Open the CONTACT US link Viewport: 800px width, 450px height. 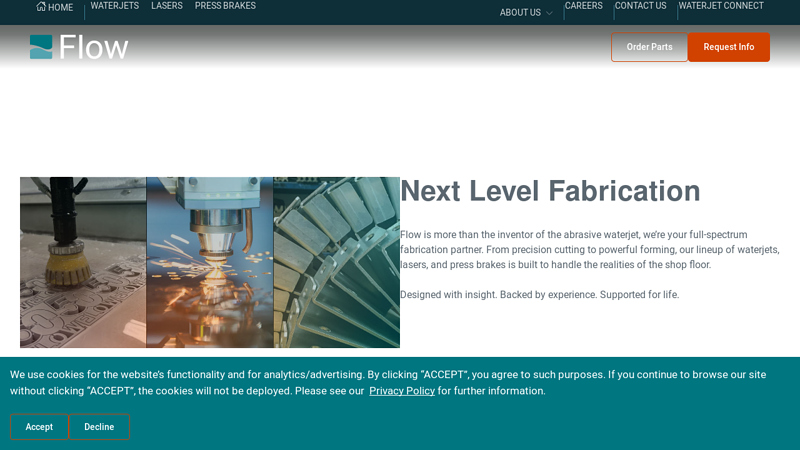coord(640,6)
